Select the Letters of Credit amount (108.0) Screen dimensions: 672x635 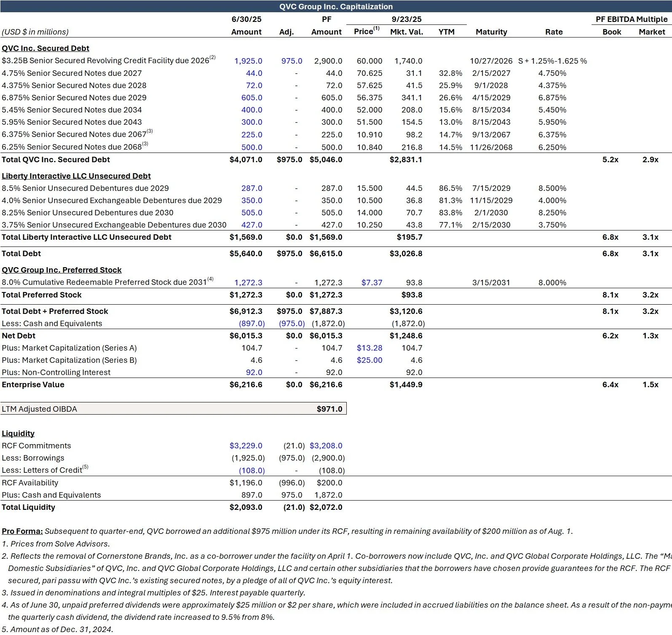[252, 470]
